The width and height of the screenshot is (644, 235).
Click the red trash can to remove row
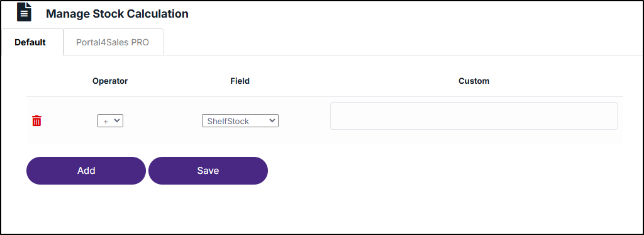[36, 120]
